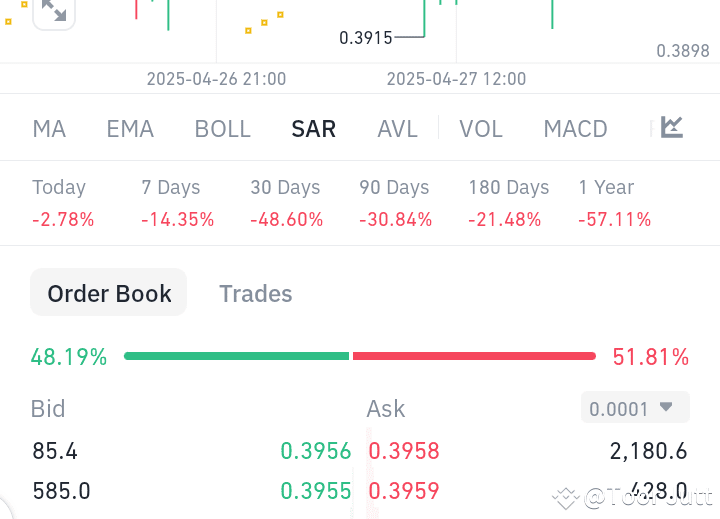This screenshot has width=720, height=519.
Task: Click the 0.3955 bid price row
Action: point(191,491)
